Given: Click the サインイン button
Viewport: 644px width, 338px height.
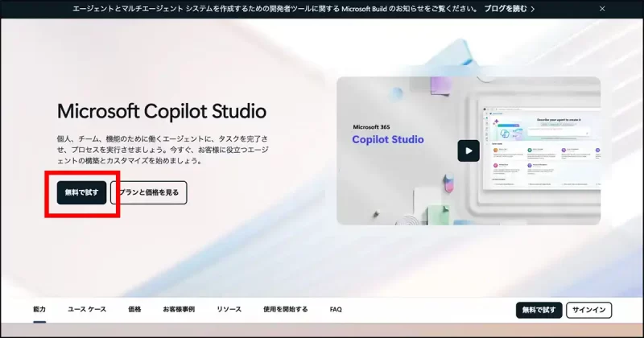Looking at the screenshot, I should coord(589,310).
